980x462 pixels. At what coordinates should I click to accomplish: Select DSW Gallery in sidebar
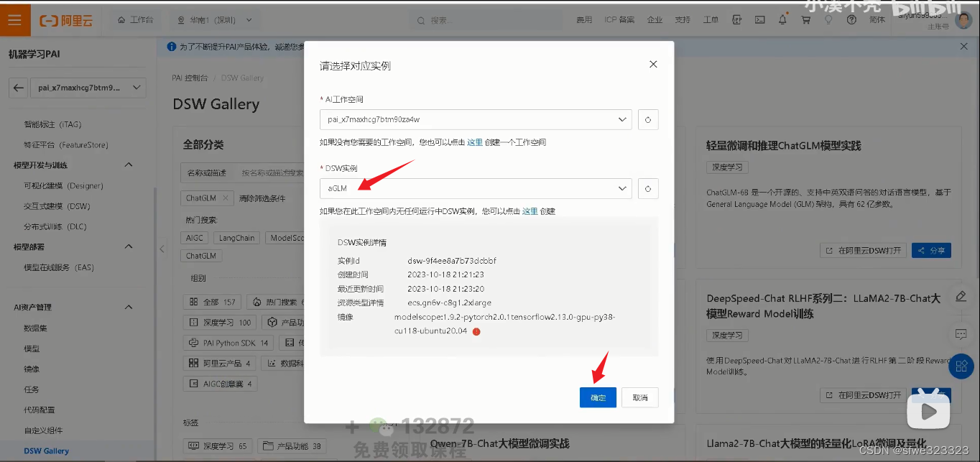[x=47, y=451]
